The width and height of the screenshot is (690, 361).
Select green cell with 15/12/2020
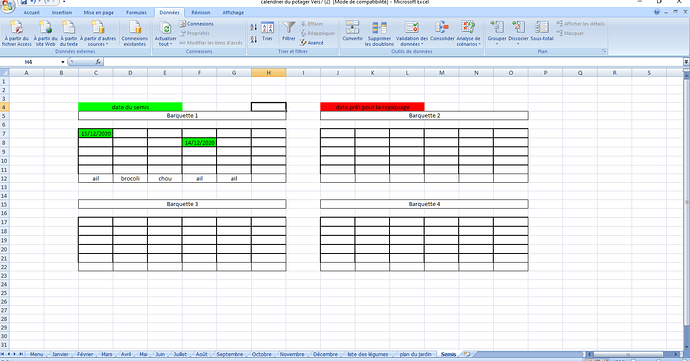(95, 133)
